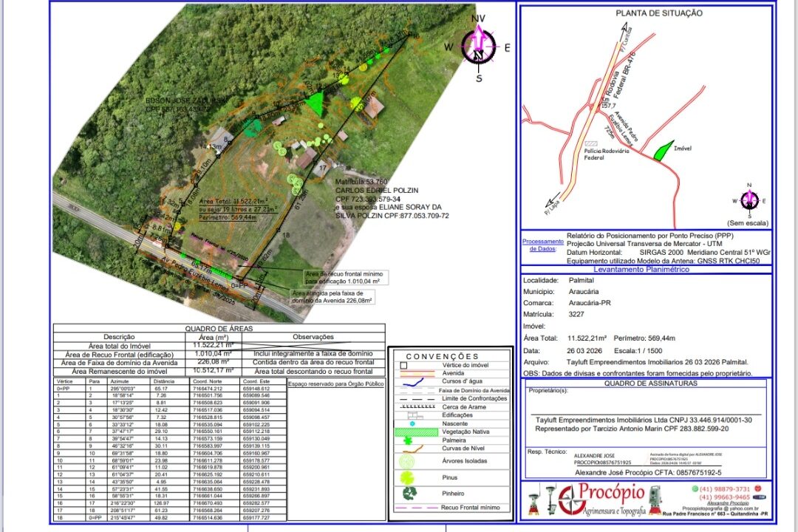The image size is (798, 532).
Task: Click the Pinus tree symbol in Convenções
Action: pos(406,477)
